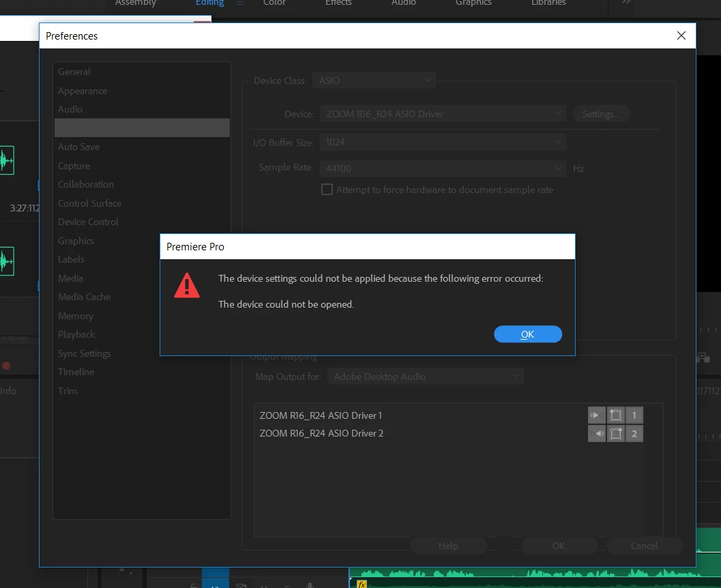721x588 pixels.
Task: Toggle force hardware to document sample rate
Action: (x=327, y=190)
